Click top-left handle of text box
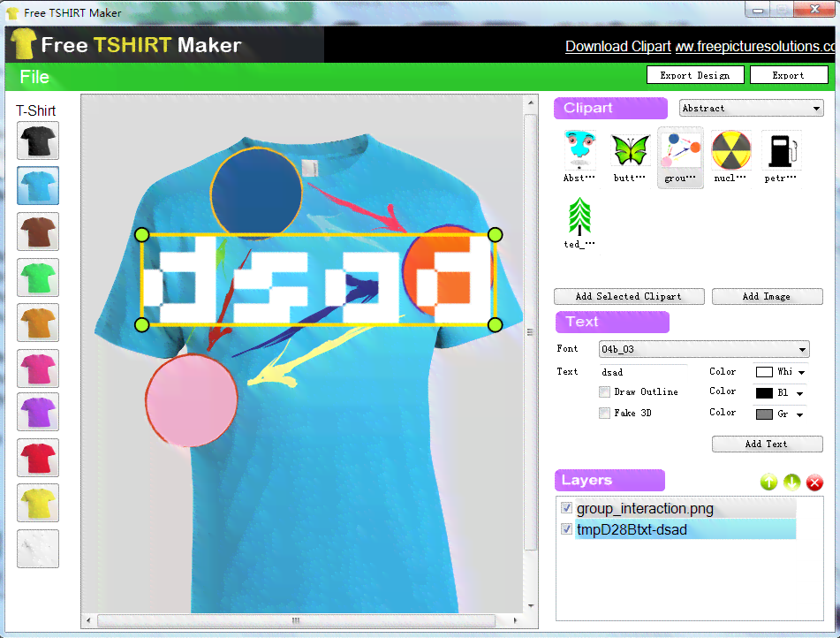The image size is (840, 638). pos(142,235)
